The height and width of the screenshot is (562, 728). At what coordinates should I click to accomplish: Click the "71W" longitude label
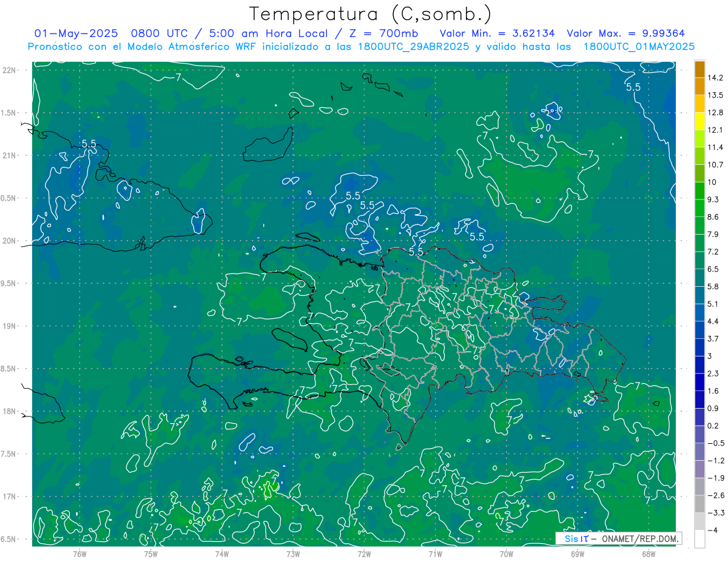[x=435, y=554]
